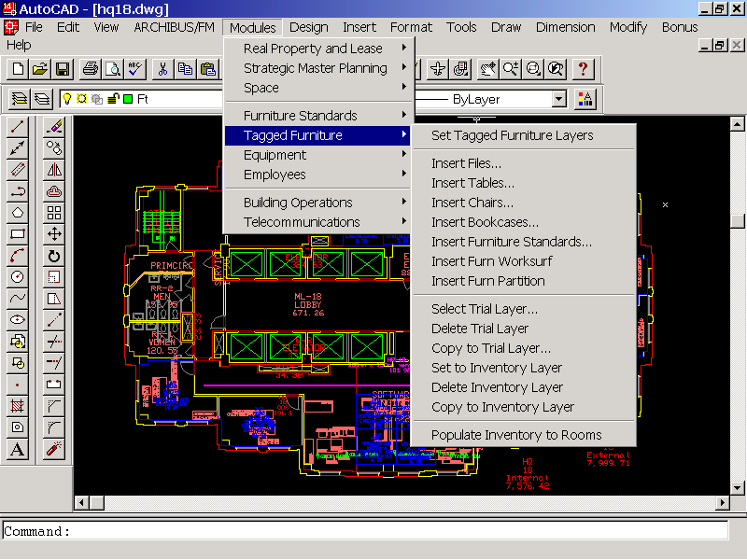Expand the Building Operations submenu

(x=317, y=203)
